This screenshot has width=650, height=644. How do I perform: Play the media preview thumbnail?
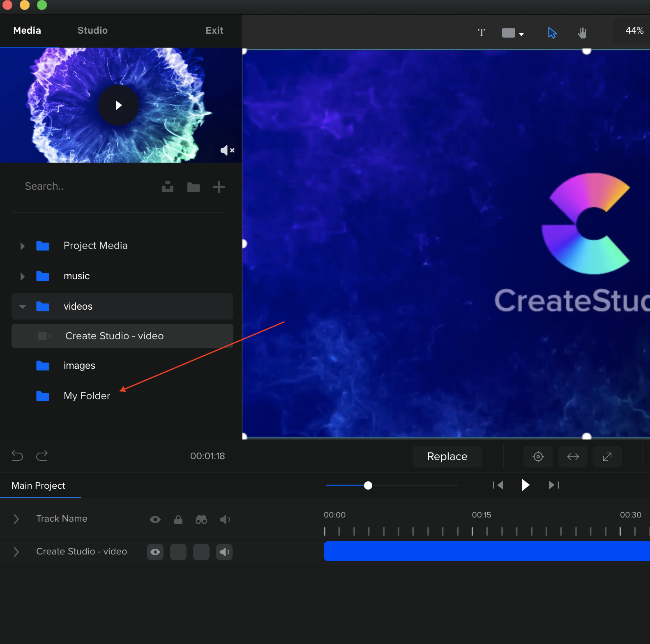118,105
